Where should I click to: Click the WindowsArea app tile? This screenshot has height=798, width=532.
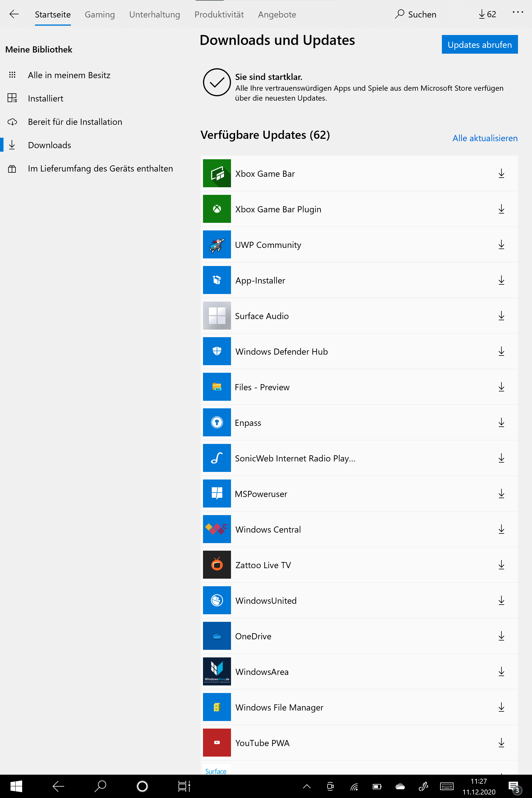pos(217,671)
